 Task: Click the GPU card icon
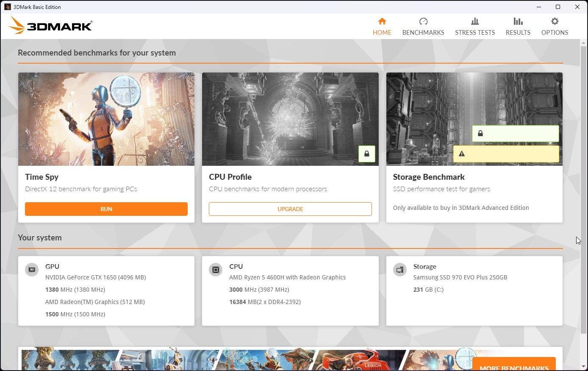32,270
